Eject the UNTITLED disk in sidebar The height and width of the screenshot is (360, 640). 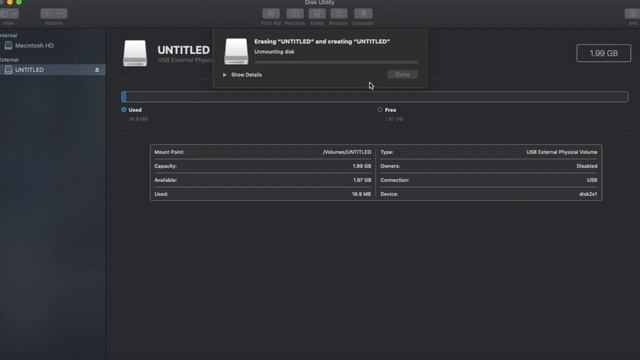tap(97, 70)
